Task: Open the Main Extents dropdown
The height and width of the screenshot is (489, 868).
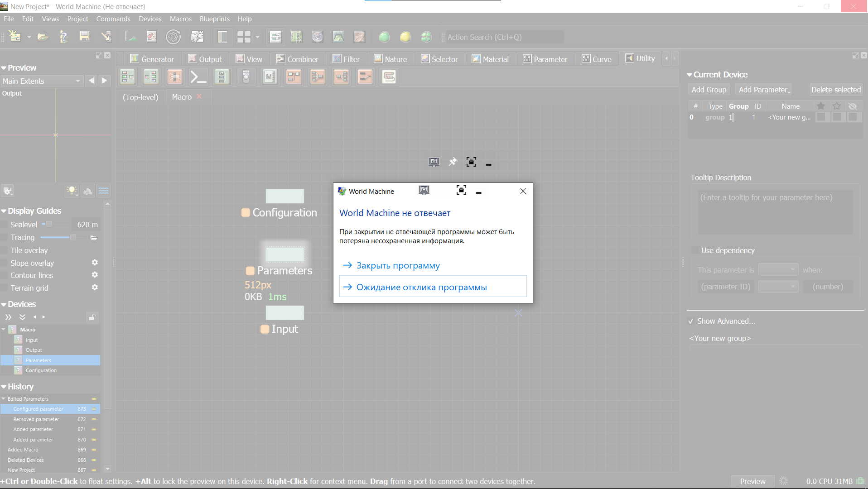Action: point(41,81)
